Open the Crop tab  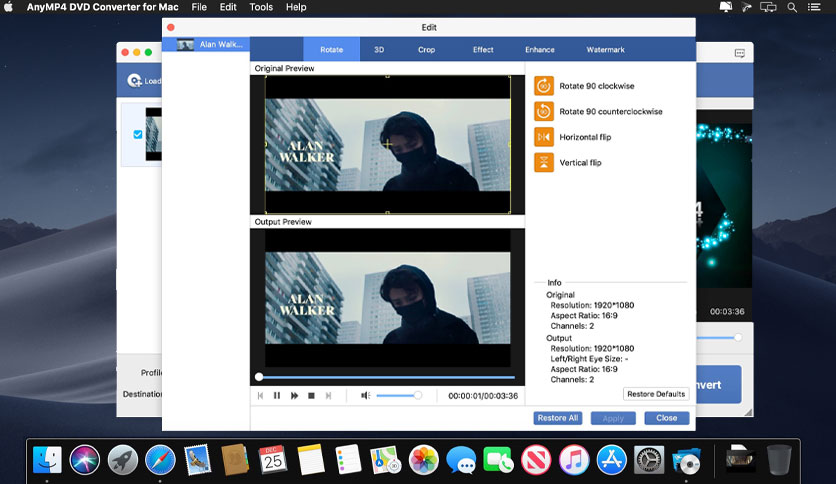pos(427,50)
